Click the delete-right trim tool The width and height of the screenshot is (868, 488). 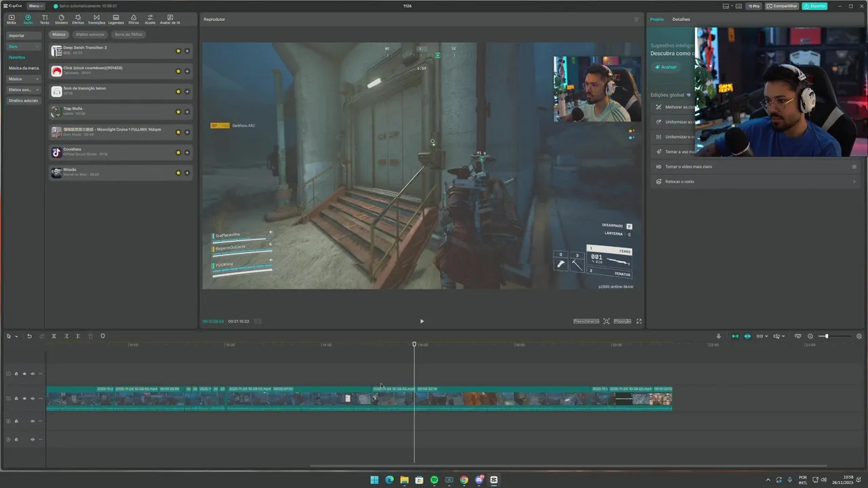click(x=78, y=336)
